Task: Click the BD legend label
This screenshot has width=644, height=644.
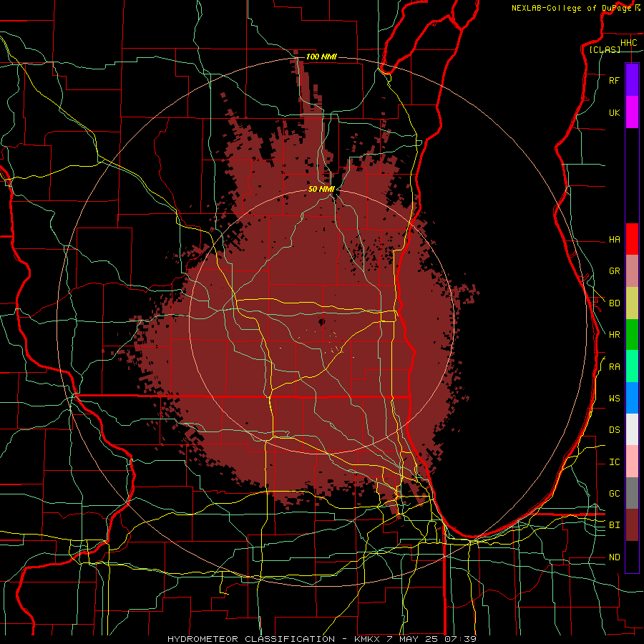Action: (x=614, y=303)
